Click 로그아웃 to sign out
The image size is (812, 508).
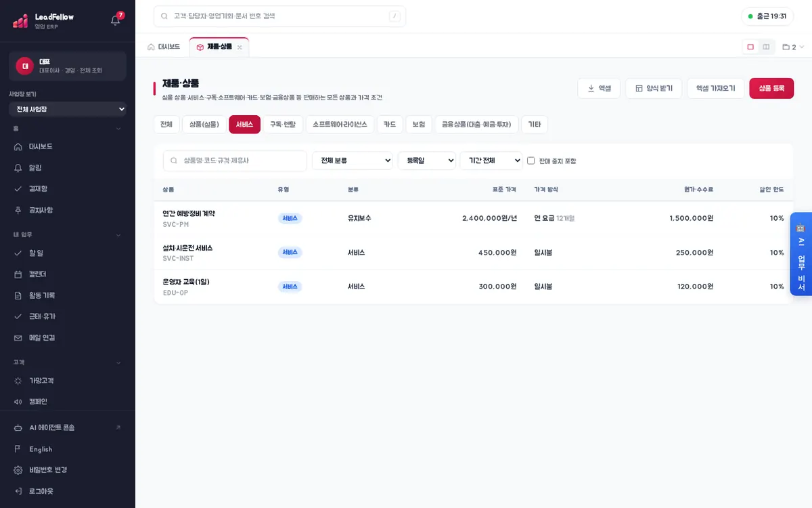[x=68, y=491]
